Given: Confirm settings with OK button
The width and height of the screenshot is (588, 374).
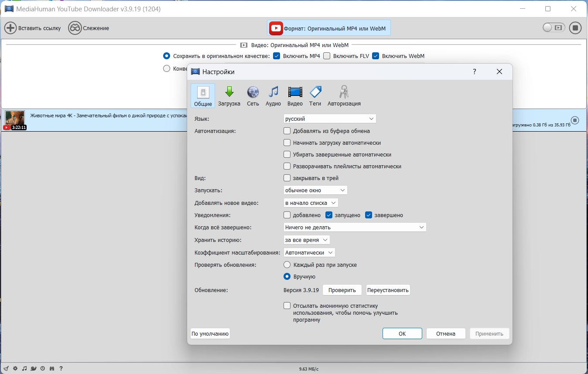Looking at the screenshot, I should click(x=402, y=333).
